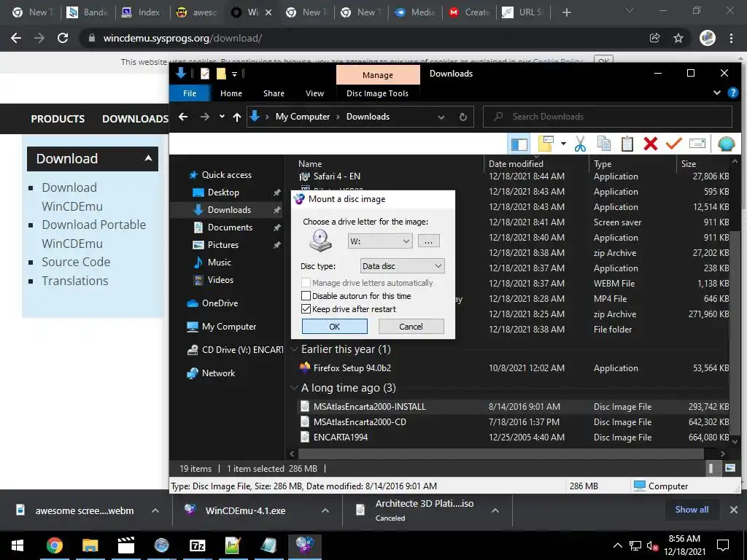
Task: Click the orange checkmark toolbar icon
Action: click(x=673, y=144)
